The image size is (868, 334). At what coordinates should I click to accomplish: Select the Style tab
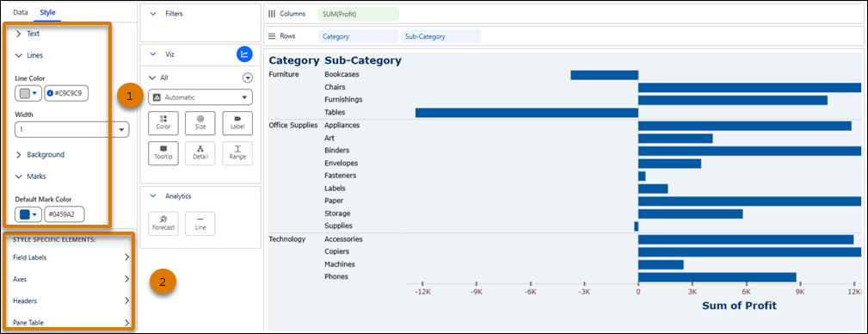click(x=47, y=12)
